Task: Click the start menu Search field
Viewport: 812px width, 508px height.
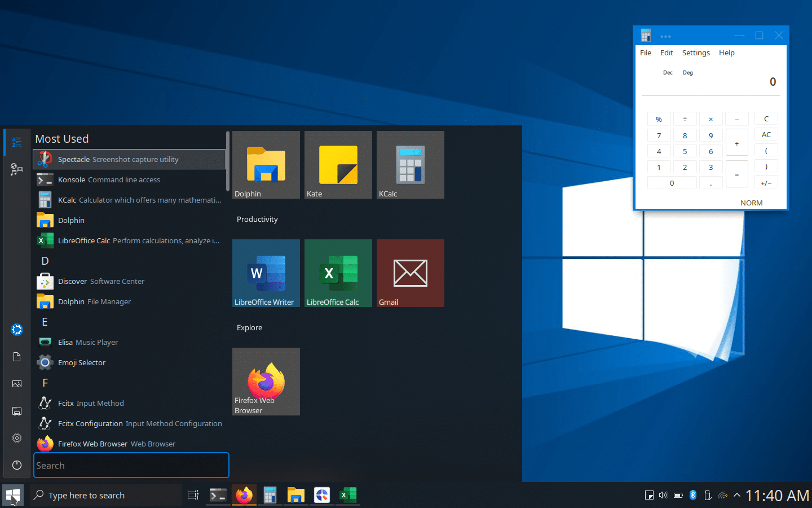Action: click(x=131, y=465)
